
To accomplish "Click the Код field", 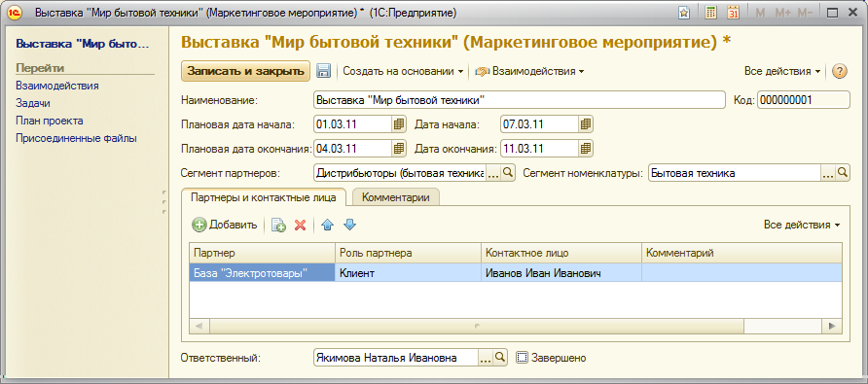I will click(803, 100).
